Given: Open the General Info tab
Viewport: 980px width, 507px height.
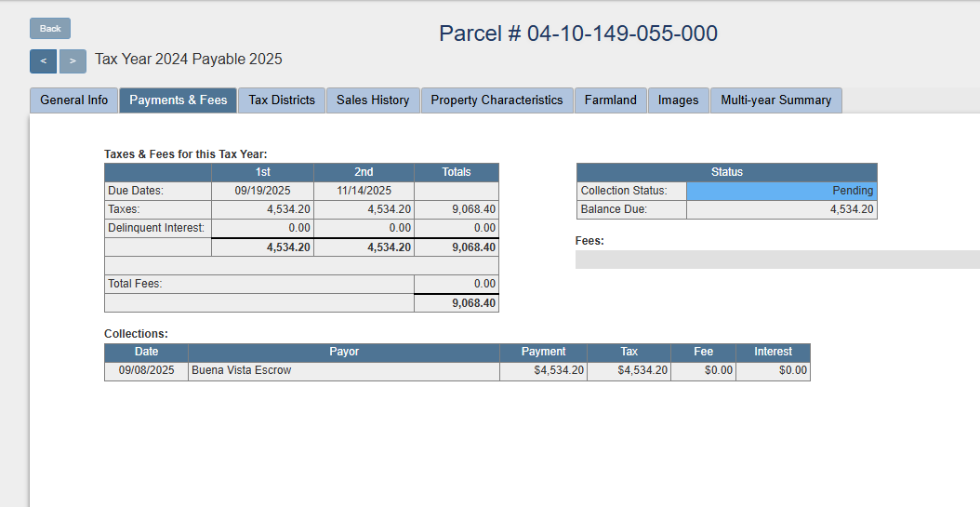Looking at the screenshot, I should click(74, 100).
